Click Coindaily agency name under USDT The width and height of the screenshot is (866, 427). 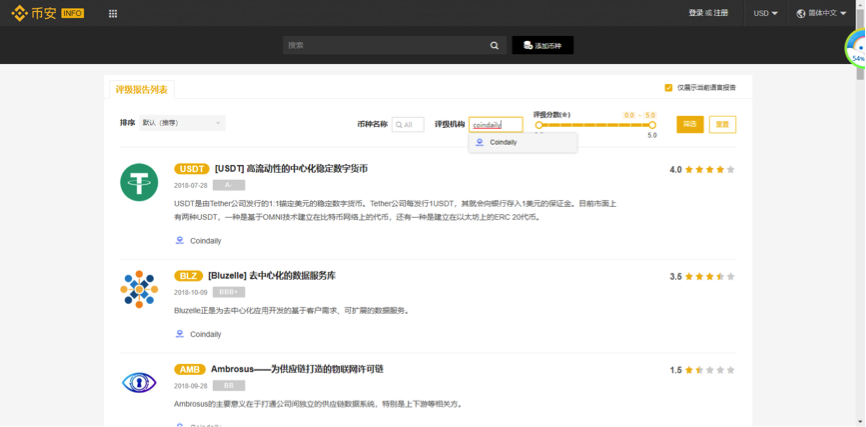click(205, 241)
